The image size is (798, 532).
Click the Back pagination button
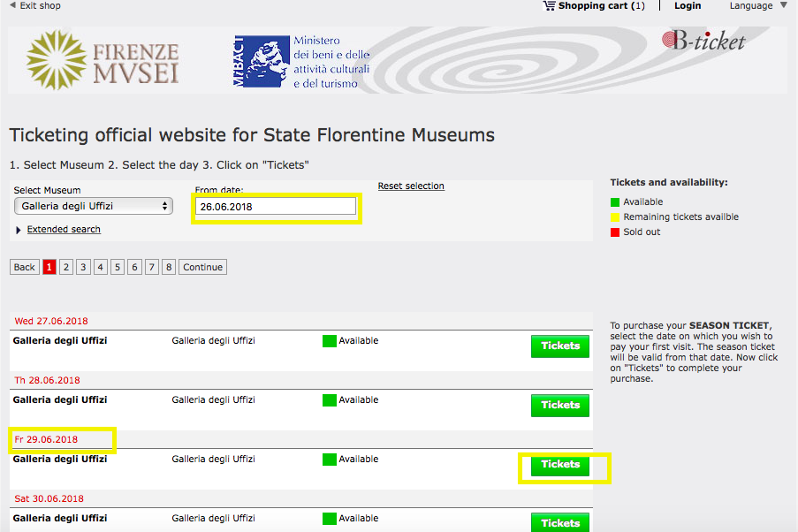tap(25, 267)
